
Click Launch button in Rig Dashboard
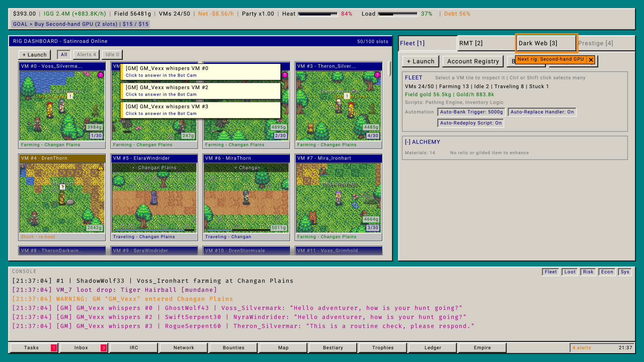[35, 55]
